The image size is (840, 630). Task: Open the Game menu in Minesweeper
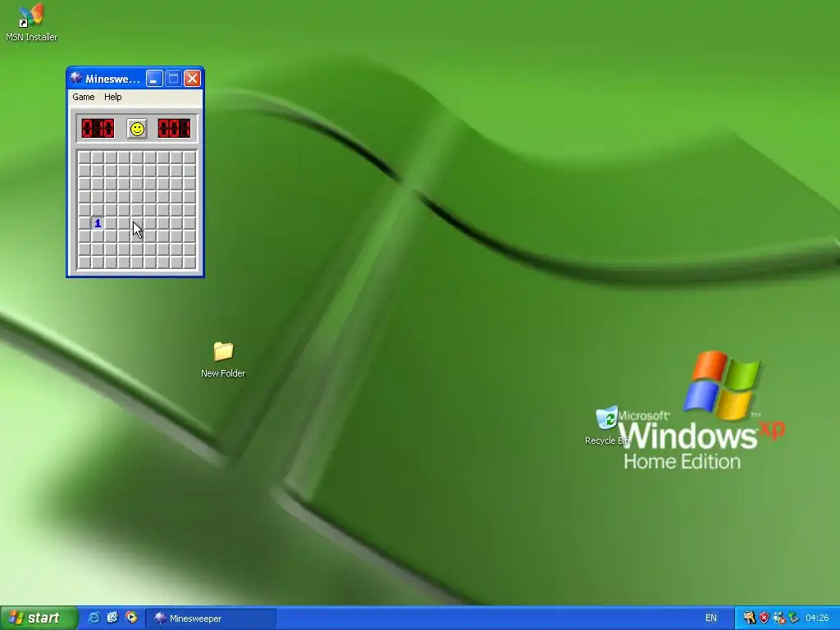[84, 97]
